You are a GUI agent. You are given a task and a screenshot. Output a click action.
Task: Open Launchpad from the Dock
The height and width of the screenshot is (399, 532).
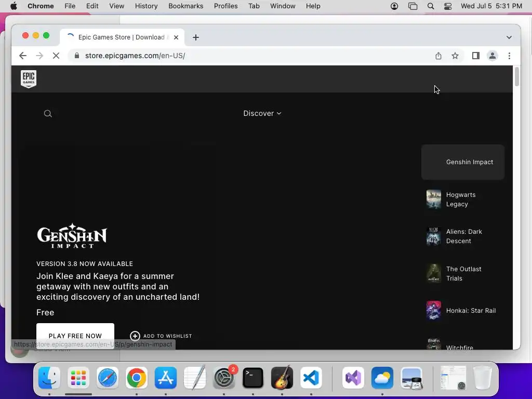point(78,378)
